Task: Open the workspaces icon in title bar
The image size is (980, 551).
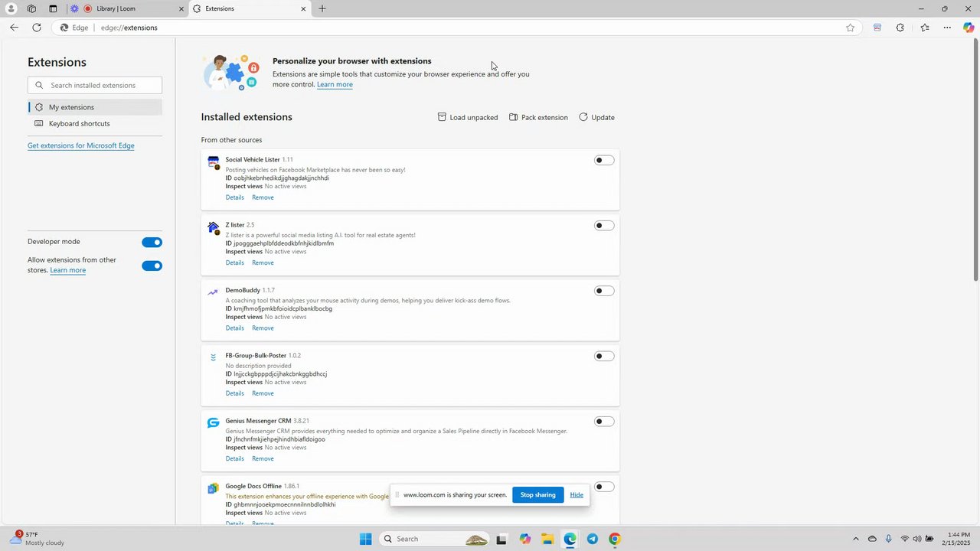Action: pos(31,8)
